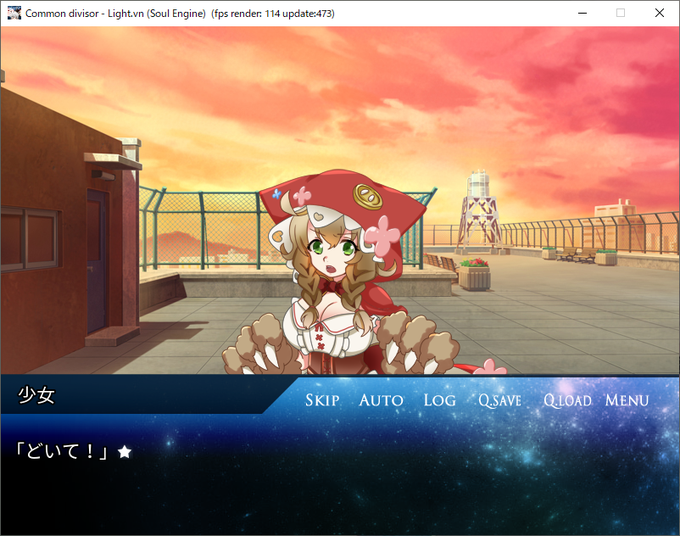680x536 pixels.
Task: Click the disabled maximize button
Action: pyautogui.click(x=621, y=13)
